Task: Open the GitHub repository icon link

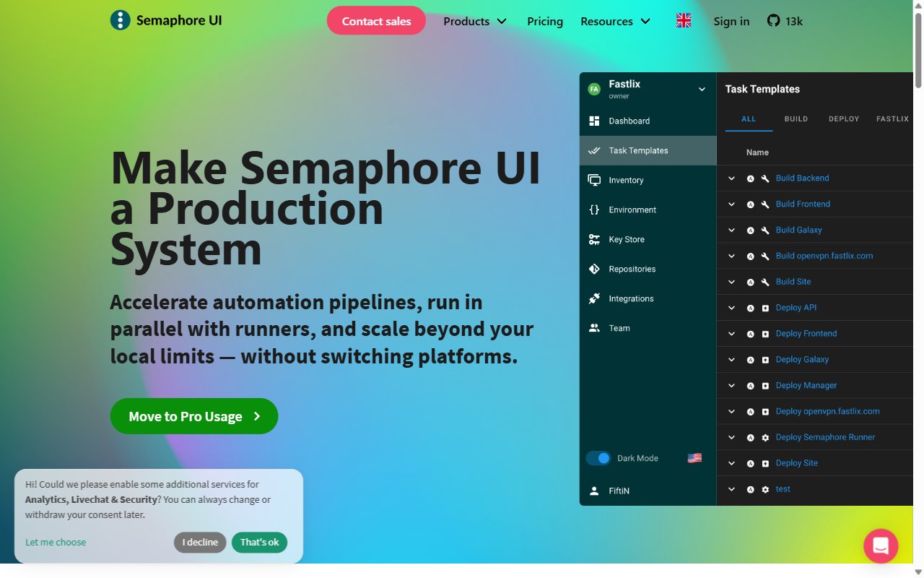Action: [773, 21]
